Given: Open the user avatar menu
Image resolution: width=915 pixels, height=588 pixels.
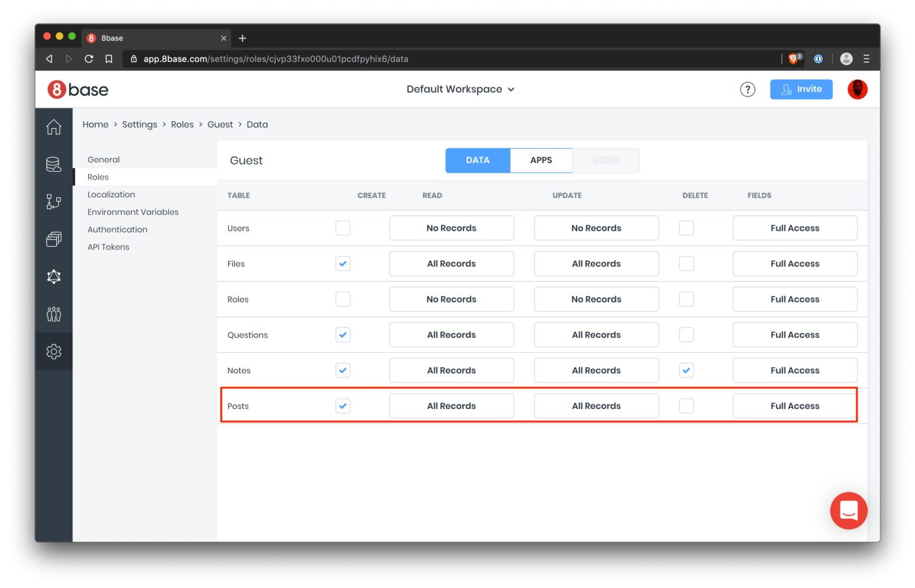Looking at the screenshot, I should 857,90.
